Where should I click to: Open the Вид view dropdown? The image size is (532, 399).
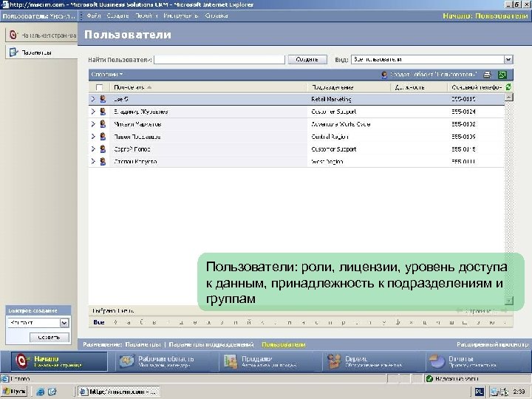click(x=508, y=59)
